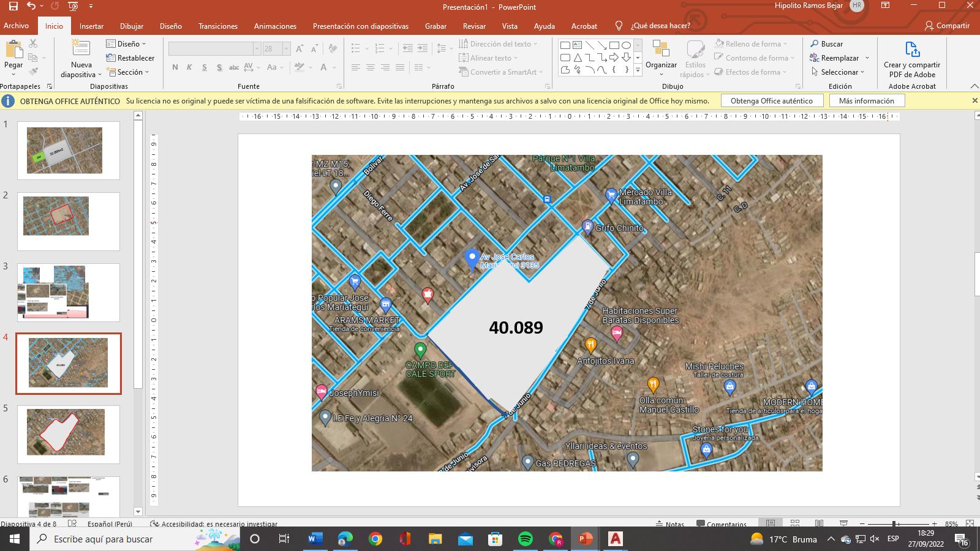Screen dimensions: 980x551
Task: Cut selection with the scissors icon
Action: coord(33,44)
